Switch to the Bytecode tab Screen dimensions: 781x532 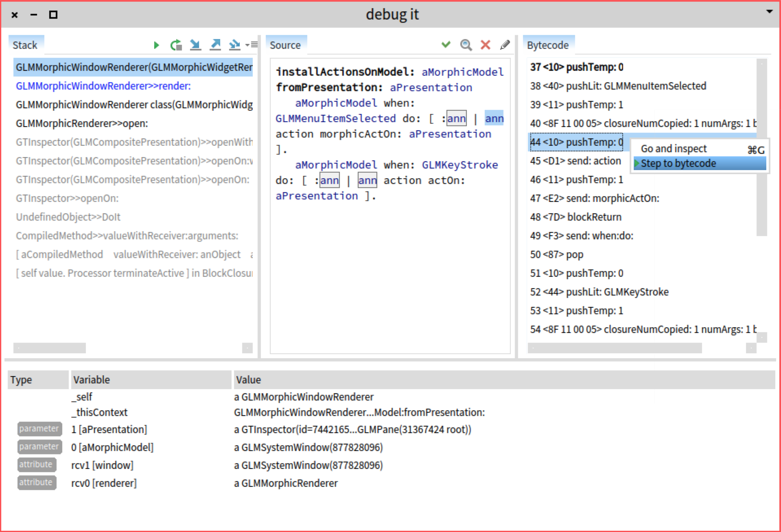(x=548, y=45)
